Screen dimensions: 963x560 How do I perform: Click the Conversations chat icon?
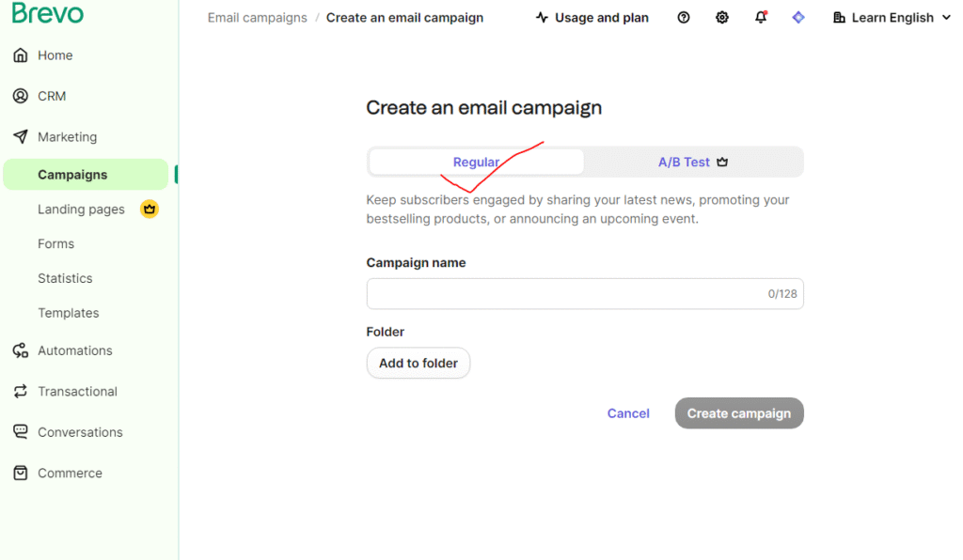(21, 432)
